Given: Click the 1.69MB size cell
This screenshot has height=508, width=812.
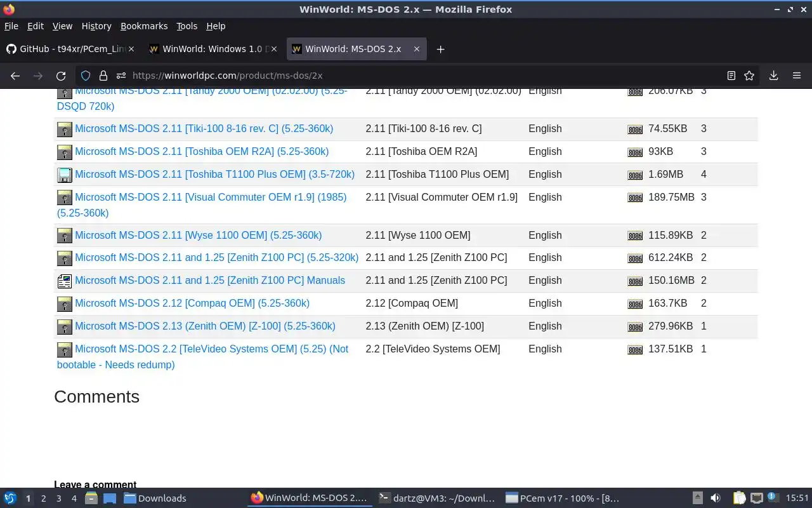Looking at the screenshot, I should click(665, 175).
